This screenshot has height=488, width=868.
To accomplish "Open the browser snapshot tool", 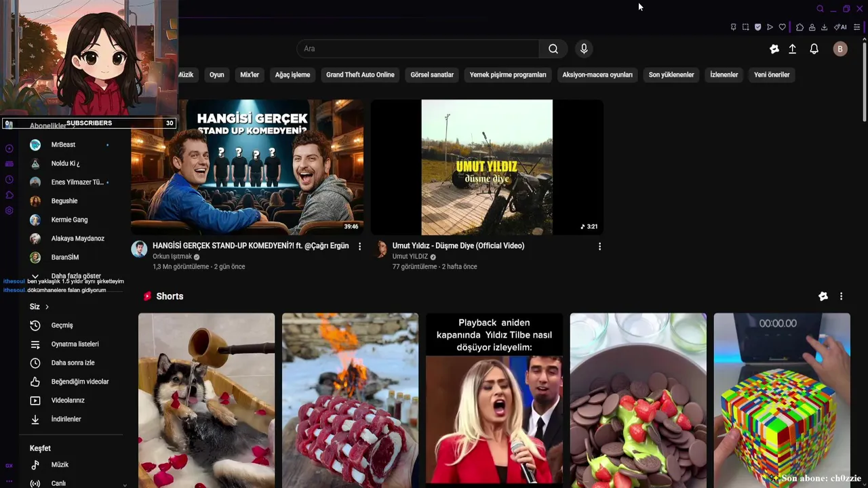I will (x=745, y=27).
